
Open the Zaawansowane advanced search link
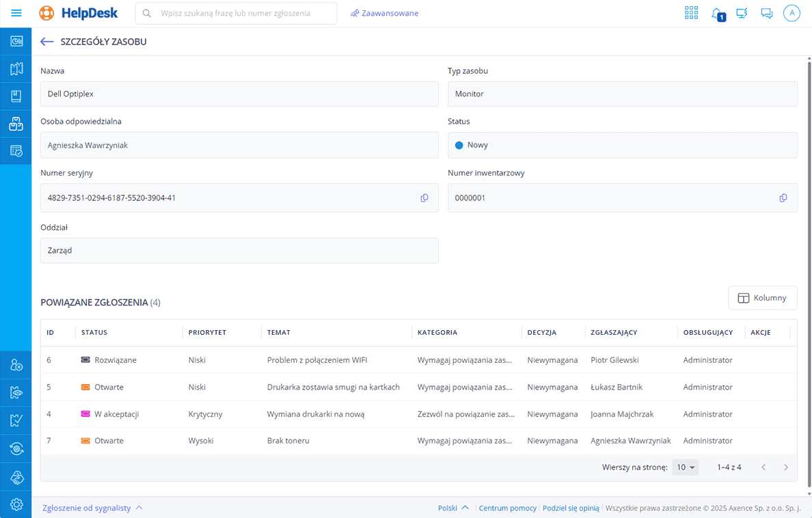[x=384, y=13]
